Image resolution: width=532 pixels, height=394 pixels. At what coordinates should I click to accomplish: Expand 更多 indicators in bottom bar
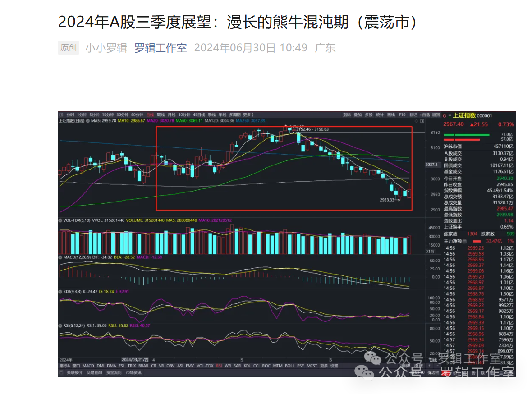[x=324, y=366]
